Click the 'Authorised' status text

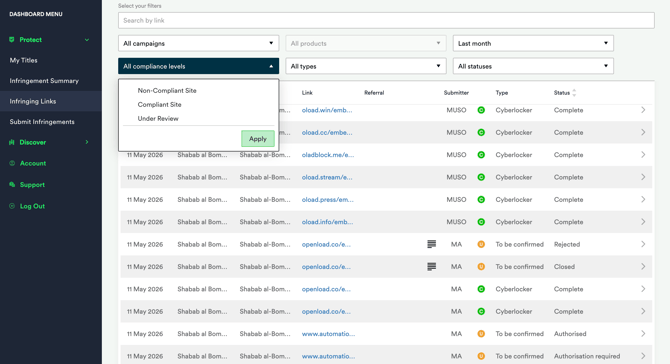click(x=570, y=334)
